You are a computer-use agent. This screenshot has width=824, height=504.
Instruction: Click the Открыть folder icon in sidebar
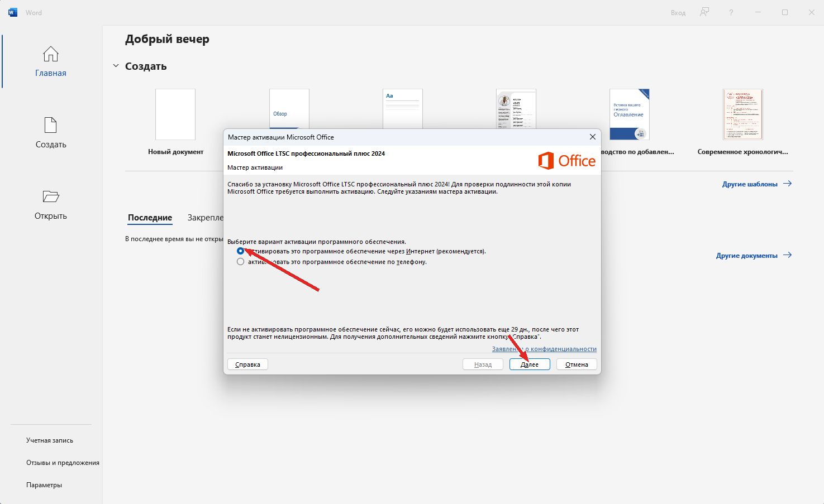50,196
